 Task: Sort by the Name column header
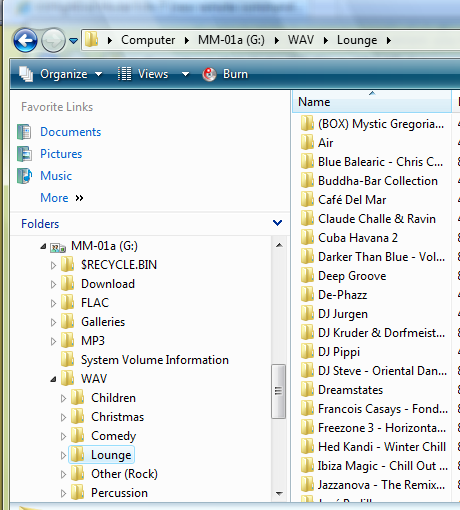(x=372, y=102)
